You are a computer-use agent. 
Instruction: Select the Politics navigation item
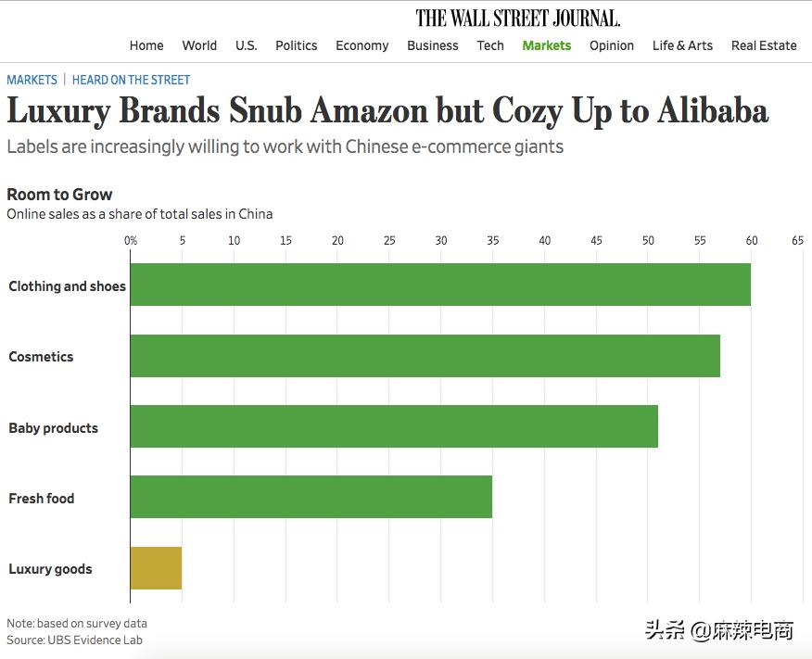pyautogui.click(x=297, y=45)
